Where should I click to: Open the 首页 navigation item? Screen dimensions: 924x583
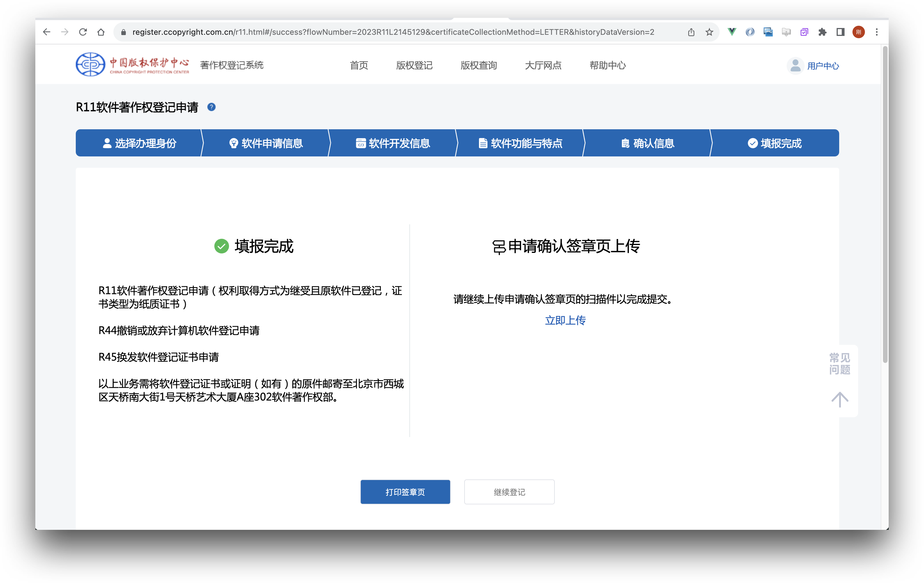pyautogui.click(x=359, y=65)
